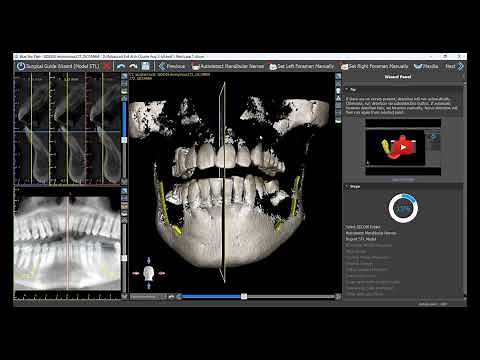The width and height of the screenshot is (480, 360).
Task: Click the second icon in the panoramic view toolbar
Action: (x=124, y=198)
